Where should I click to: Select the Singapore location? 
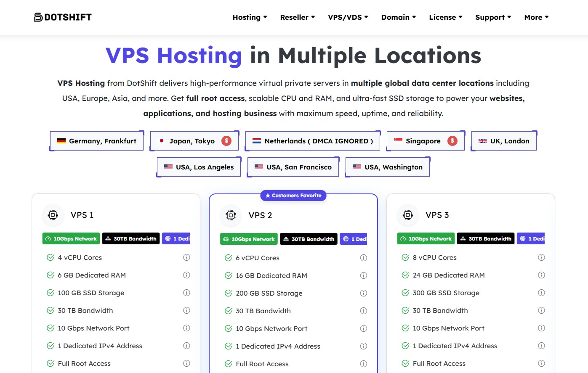tap(426, 141)
